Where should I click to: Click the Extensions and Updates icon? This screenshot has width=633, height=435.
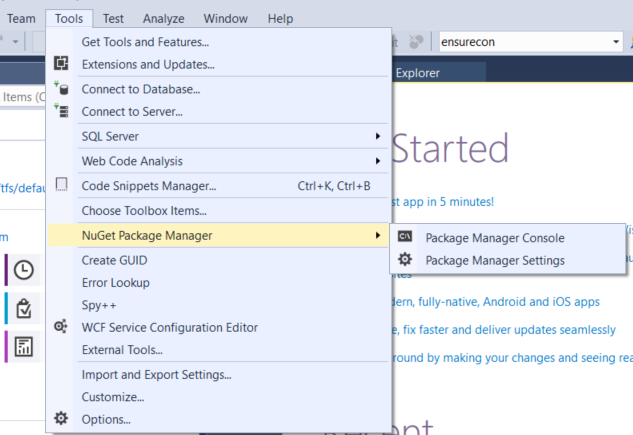[61, 64]
